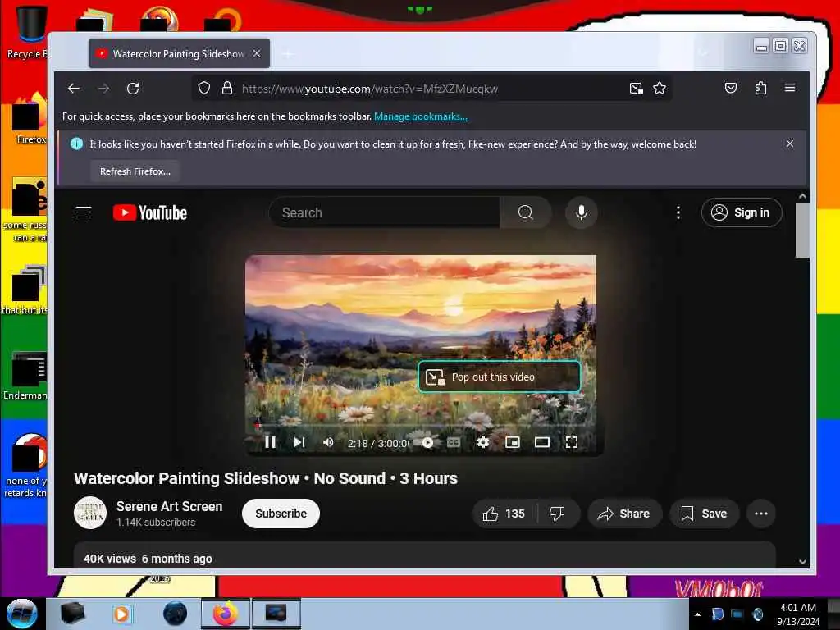840x630 pixels.
Task: Open the Firefox hamburger application menu
Action: pos(790,87)
